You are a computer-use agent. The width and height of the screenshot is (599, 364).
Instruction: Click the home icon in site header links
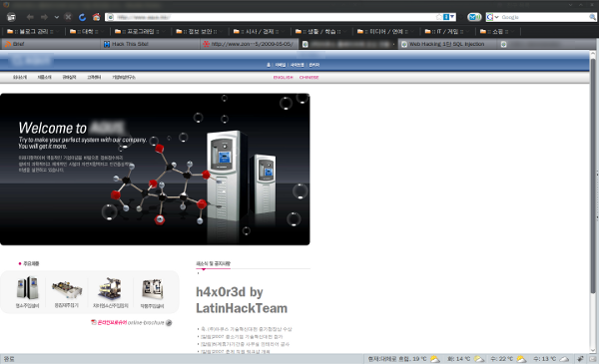(x=269, y=65)
